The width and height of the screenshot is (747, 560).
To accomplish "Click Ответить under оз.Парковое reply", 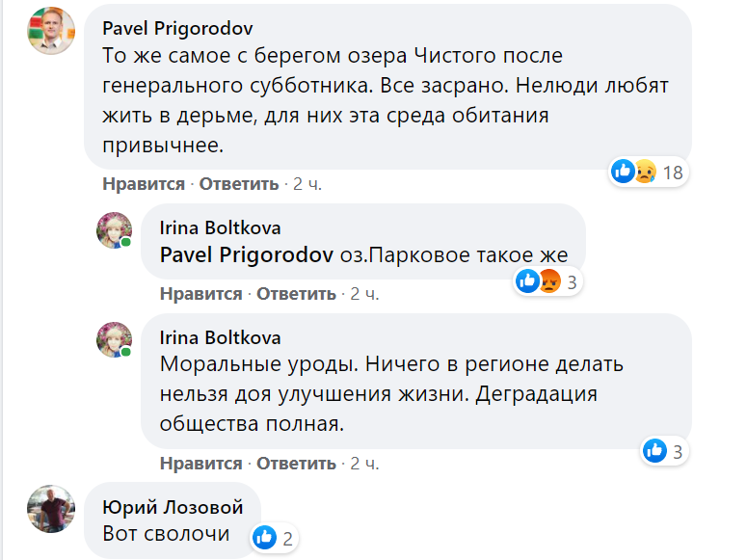I will pos(297,294).
